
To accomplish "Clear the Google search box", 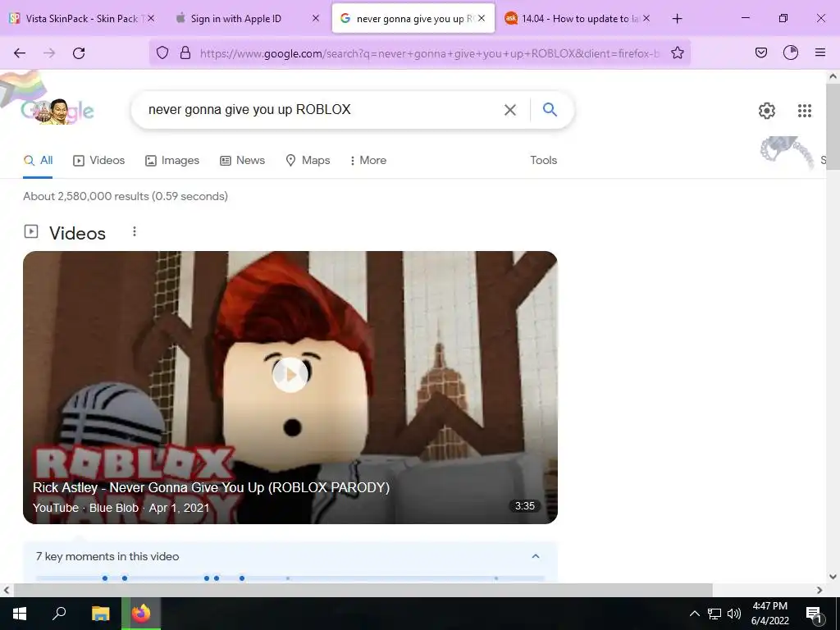I will 510,110.
